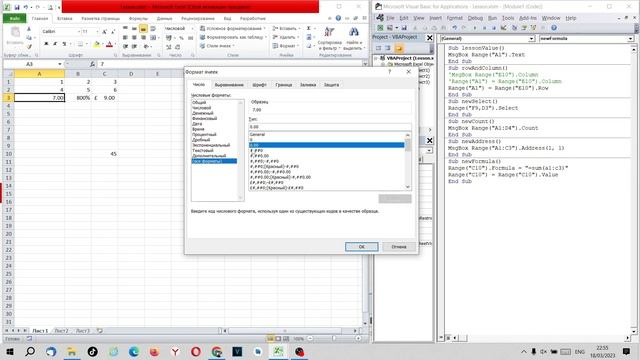Open the Формулы ribbon tab in Excel

pyautogui.click(x=138, y=19)
